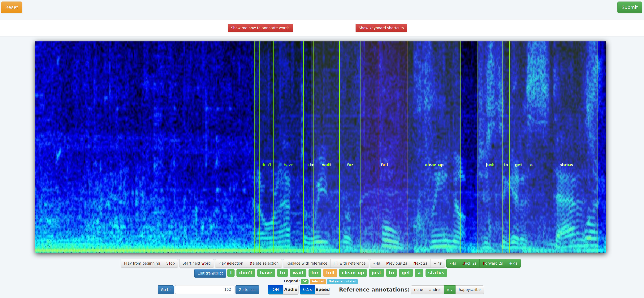Image resolution: width=644 pixels, height=298 pixels.
Task: Choose happyscribe reference annotations
Action: click(x=469, y=290)
